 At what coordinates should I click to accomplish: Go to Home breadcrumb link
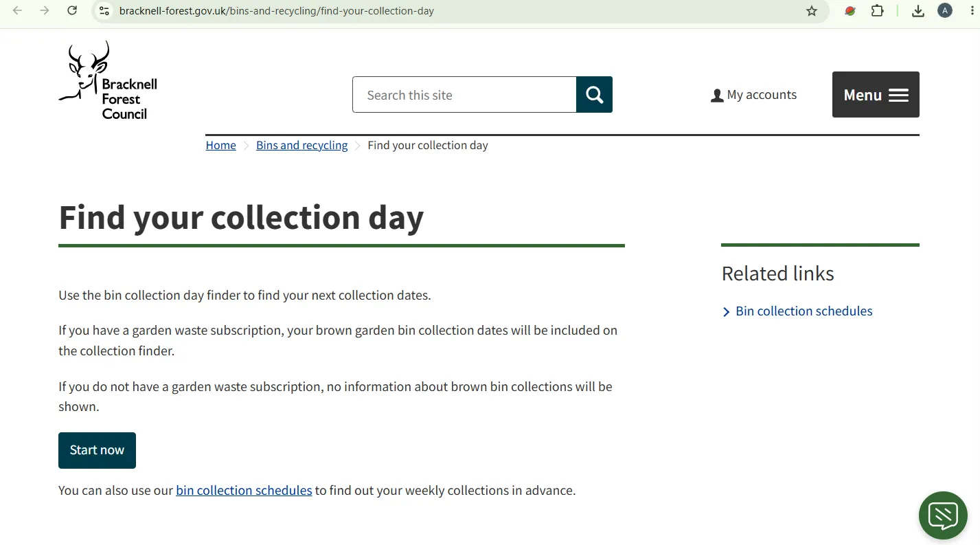pos(220,145)
